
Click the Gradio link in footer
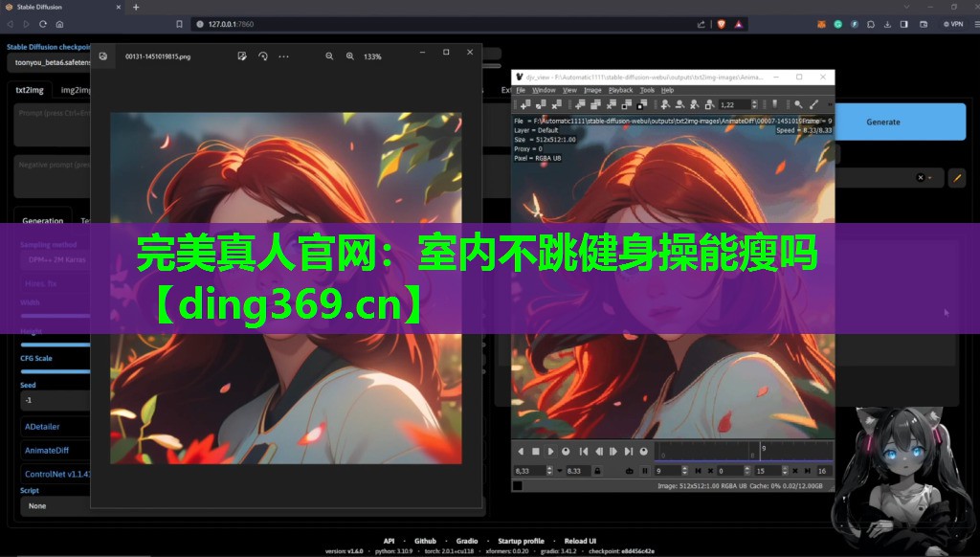467,541
